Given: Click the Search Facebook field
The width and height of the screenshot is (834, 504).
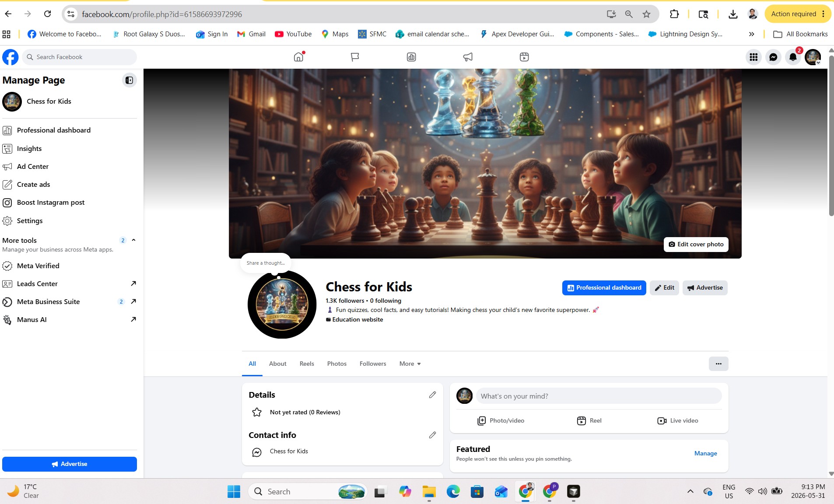Looking at the screenshot, I should 80,57.
